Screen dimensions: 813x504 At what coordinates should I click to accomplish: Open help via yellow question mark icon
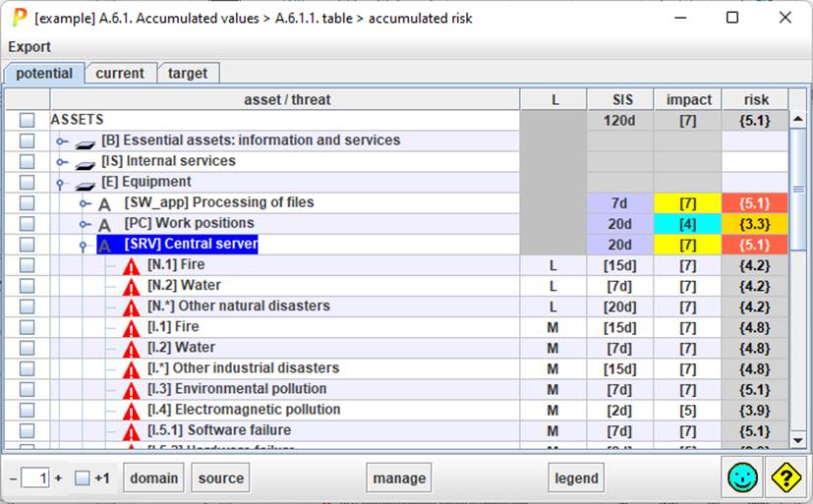point(786,477)
